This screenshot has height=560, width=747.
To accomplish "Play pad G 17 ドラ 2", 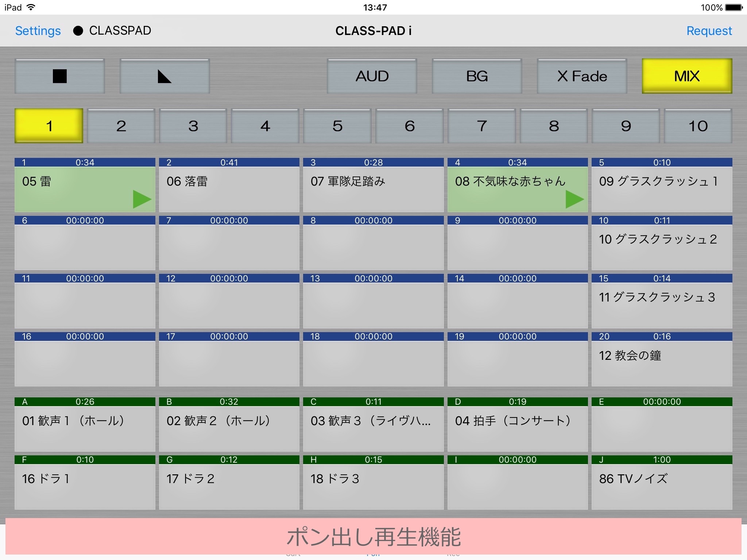I will pyautogui.click(x=229, y=482).
